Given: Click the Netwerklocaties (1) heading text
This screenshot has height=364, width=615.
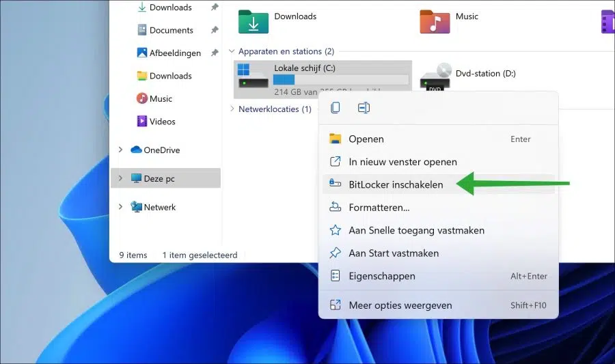Looking at the screenshot, I should (x=275, y=109).
